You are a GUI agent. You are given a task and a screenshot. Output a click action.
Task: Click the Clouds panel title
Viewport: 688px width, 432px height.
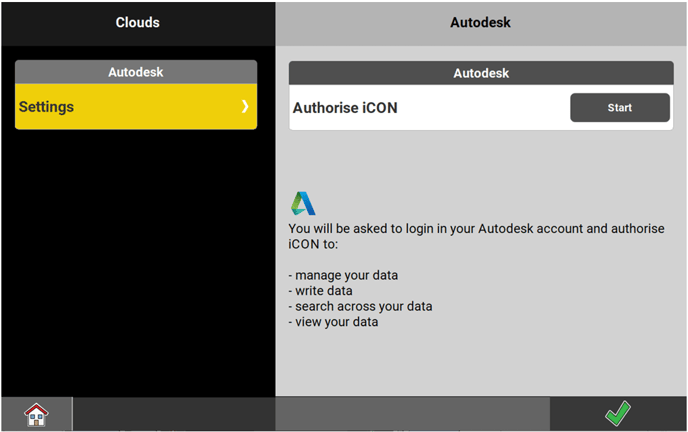(137, 22)
